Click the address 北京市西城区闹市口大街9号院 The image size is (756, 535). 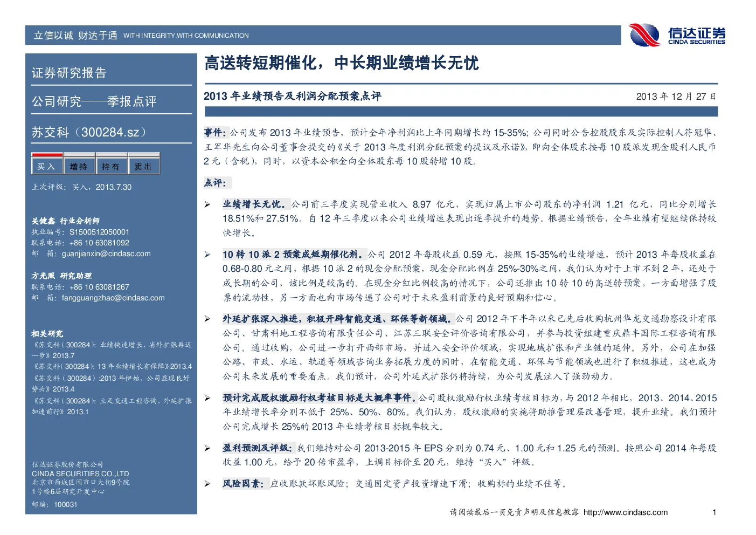[80, 482]
